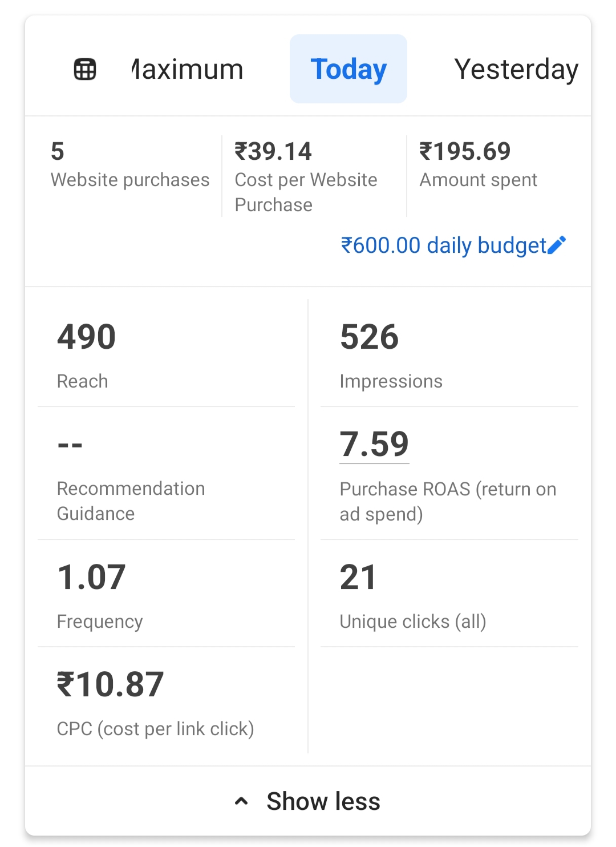Select the Recommendation Guidance tile
The height and width of the screenshot is (847, 616).
pyautogui.click(x=165, y=475)
